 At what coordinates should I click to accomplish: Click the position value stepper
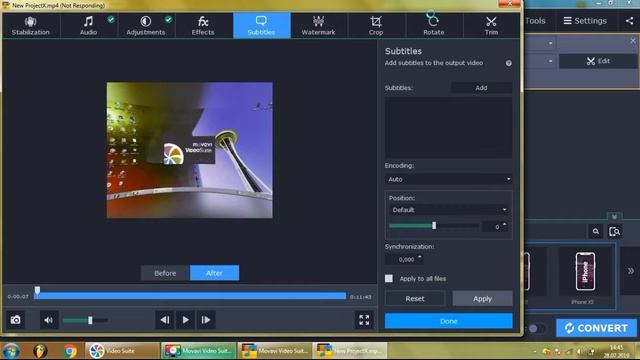click(x=505, y=226)
